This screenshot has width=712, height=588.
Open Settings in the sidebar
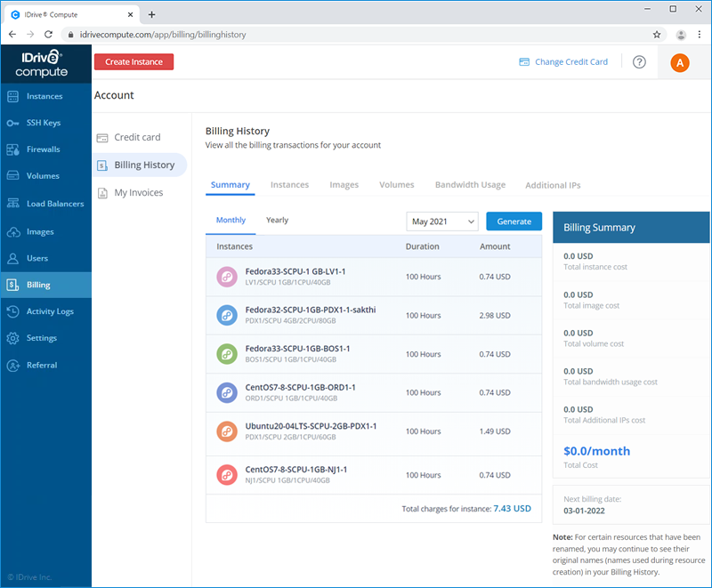click(41, 338)
